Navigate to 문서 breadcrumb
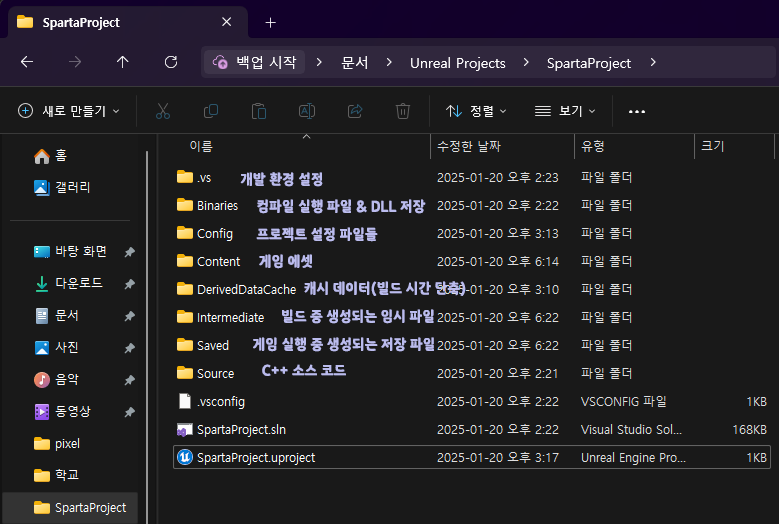The height and width of the screenshot is (524, 779). click(x=355, y=63)
